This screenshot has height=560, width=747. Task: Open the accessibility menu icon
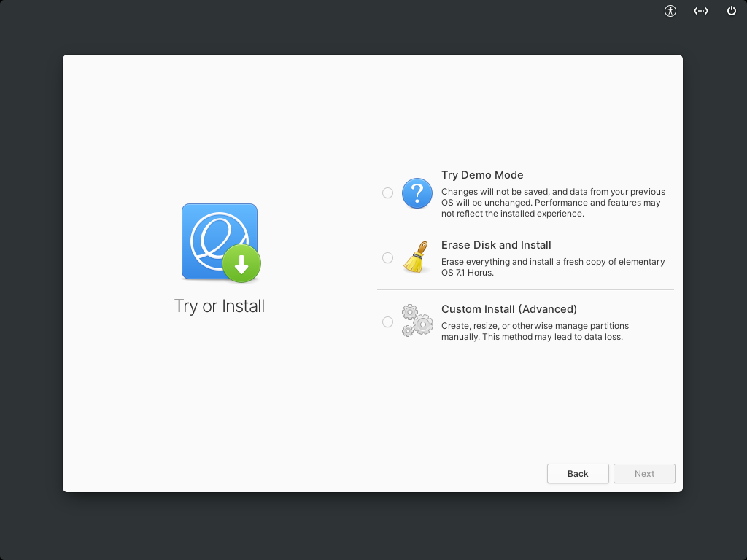coord(670,11)
